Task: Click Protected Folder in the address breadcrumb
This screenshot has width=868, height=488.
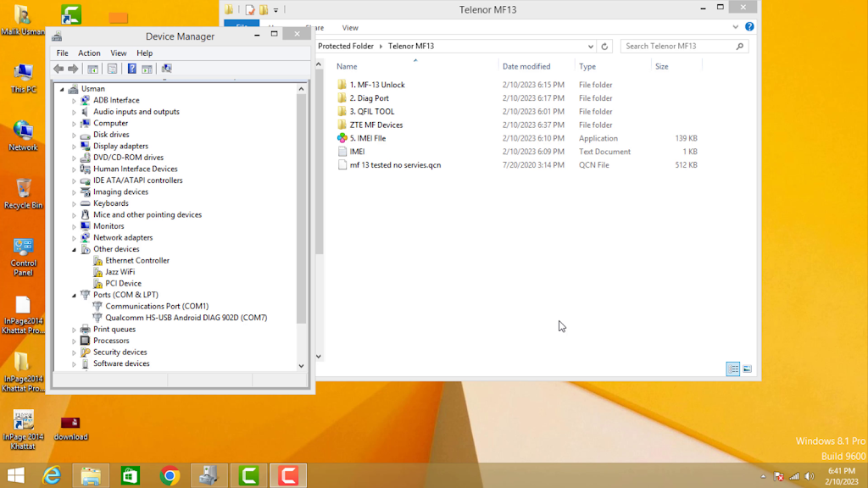Action: [346, 47]
